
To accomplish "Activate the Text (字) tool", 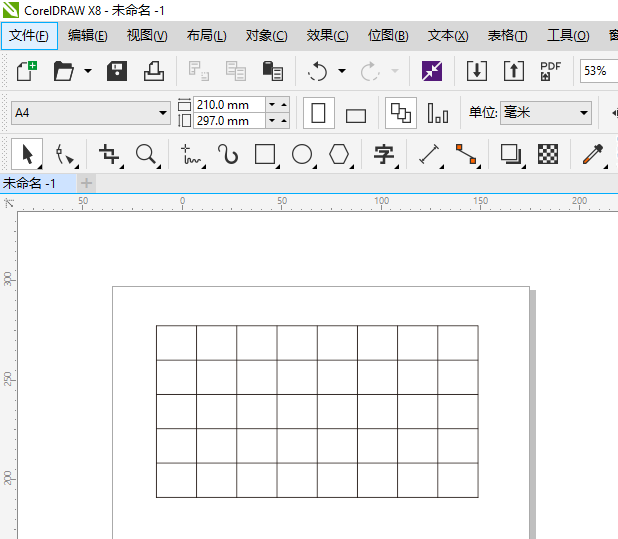I will point(384,154).
